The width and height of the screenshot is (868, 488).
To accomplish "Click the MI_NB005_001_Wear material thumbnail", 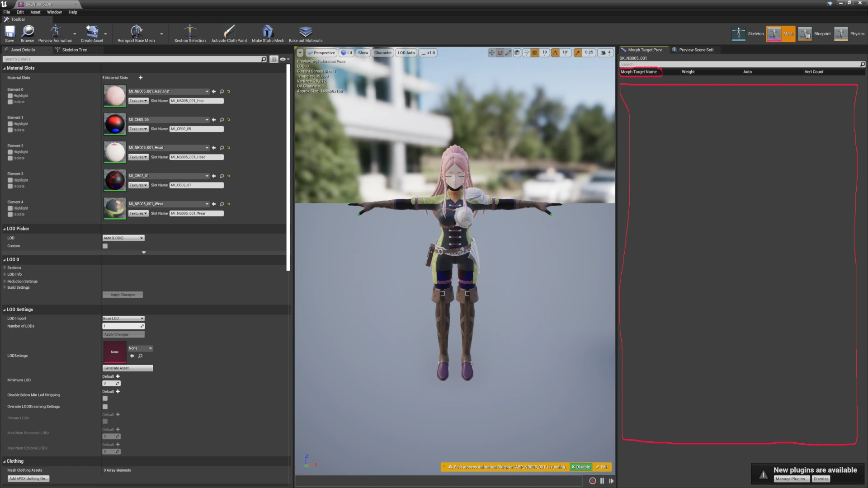I will [115, 208].
